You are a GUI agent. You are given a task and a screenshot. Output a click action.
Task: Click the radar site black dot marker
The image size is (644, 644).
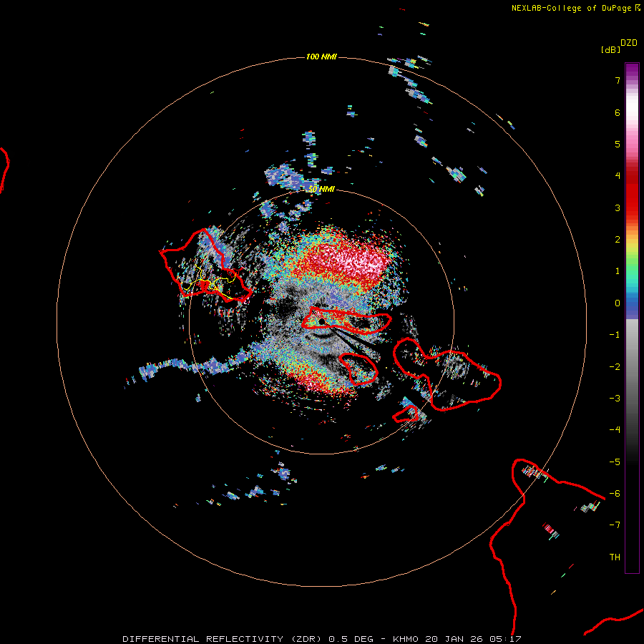pyautogui.click(x=321, y=321)
